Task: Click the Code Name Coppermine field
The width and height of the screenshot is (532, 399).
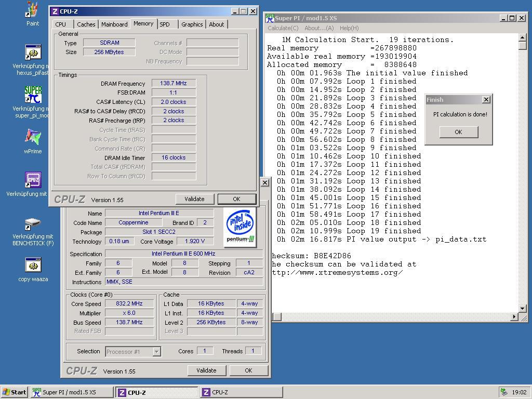Action: pos(134,222)
